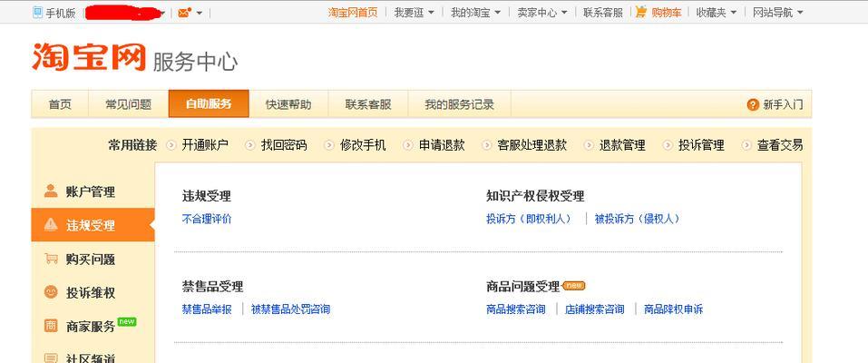Viewport: 868px width, 363px height.
Task: Open the 快速帮助 tab
Action: (x=288, y=104)
